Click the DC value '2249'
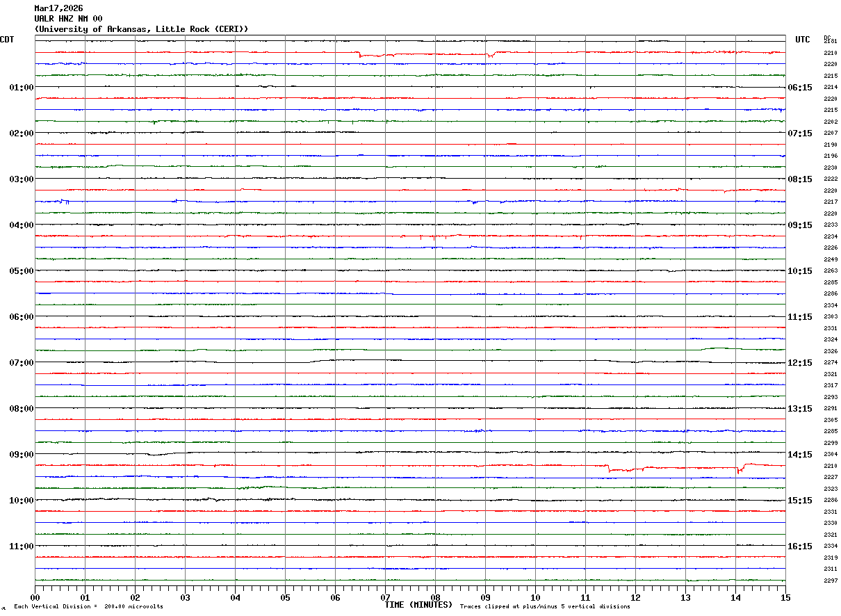This screenshot has width=841, height=616. point(830,259)
